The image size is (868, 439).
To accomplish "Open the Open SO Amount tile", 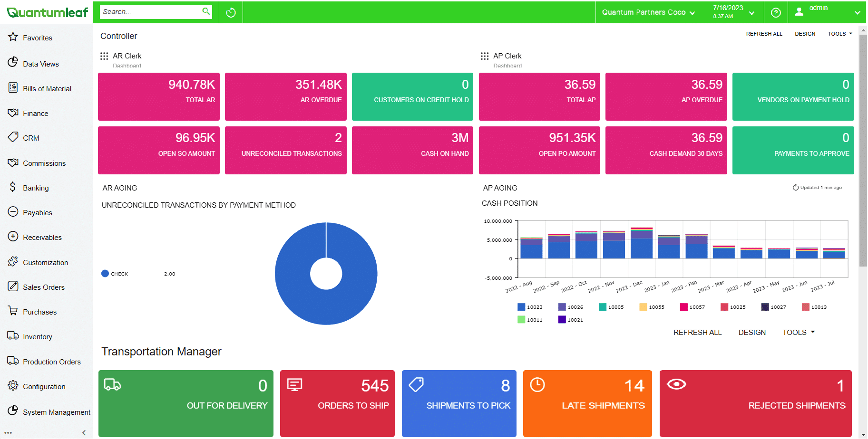I will tap(159, 150).
